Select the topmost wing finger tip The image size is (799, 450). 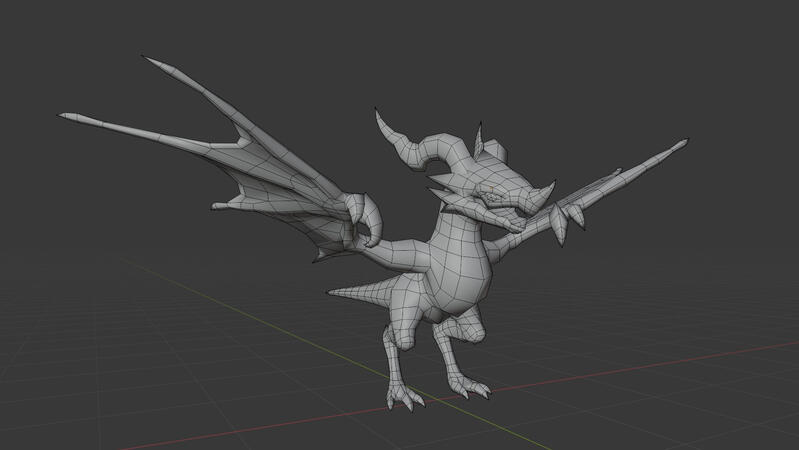point(148,59)
